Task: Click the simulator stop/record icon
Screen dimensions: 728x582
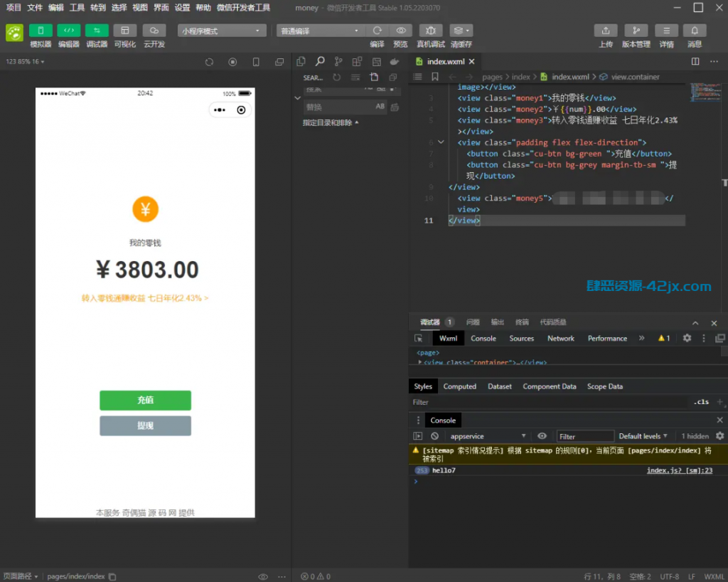Action: [x=232, y=62]
